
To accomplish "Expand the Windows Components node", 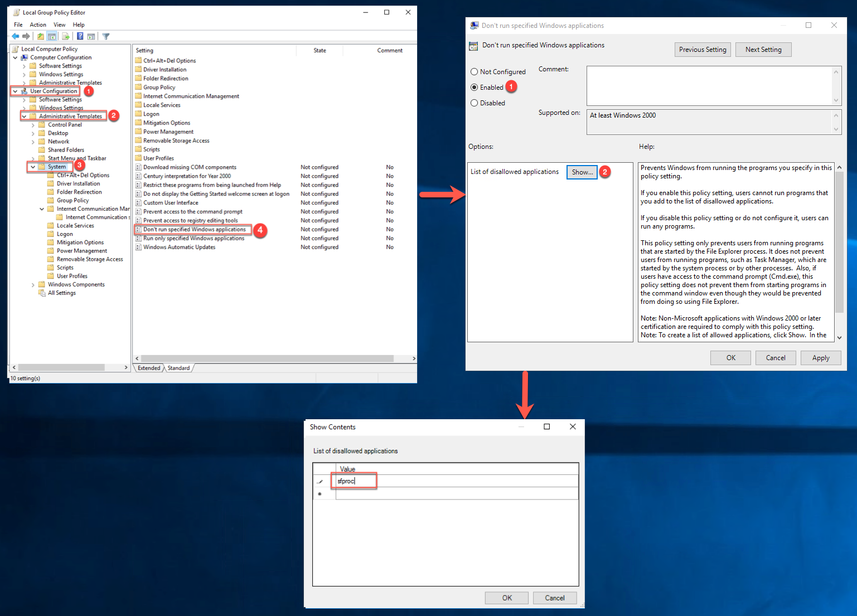I will click(33, 284).
